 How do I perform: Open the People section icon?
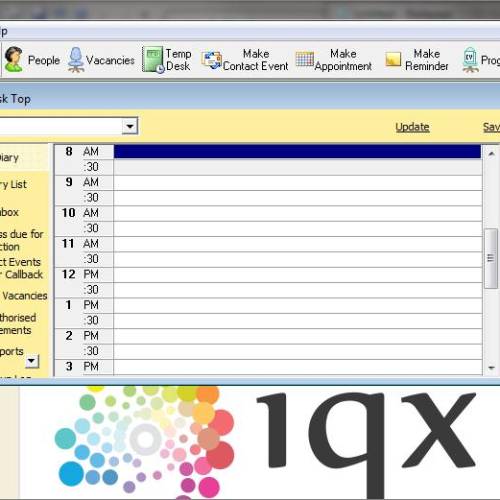[14, 59]
